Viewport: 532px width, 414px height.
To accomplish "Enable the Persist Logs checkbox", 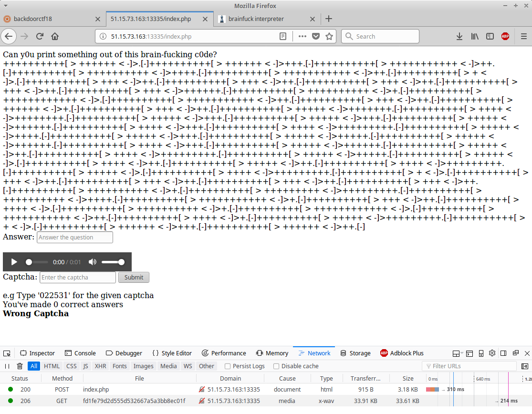I will tap(228, 366).
